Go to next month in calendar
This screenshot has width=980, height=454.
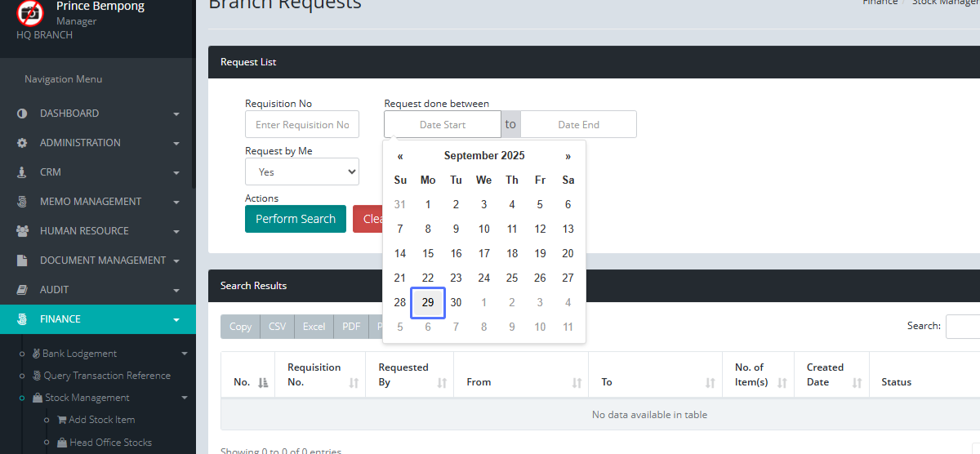pyautogui.click(x=568, y=156)
